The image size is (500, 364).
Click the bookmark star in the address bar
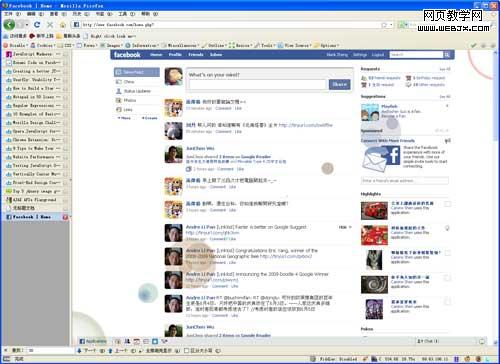pyautogui.click(x=384, y=25)
